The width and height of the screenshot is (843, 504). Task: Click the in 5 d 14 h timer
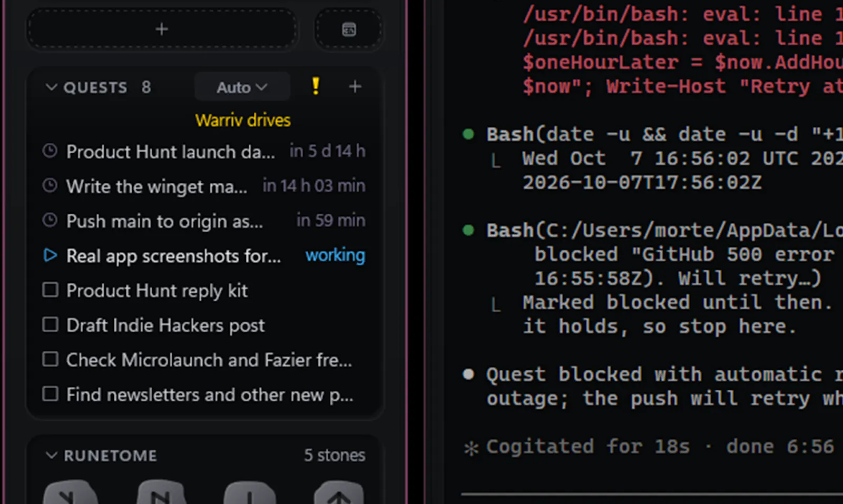(x=327, y=151)
